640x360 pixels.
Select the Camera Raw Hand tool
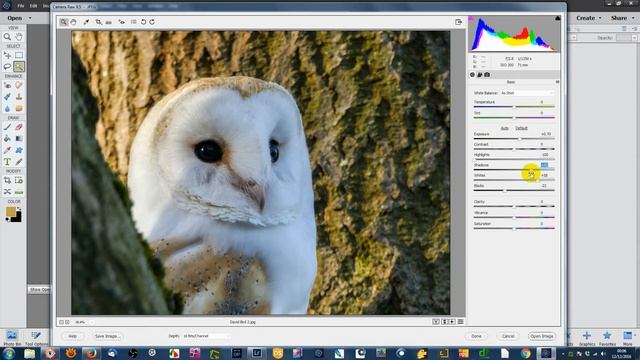(x=73, y=22)
